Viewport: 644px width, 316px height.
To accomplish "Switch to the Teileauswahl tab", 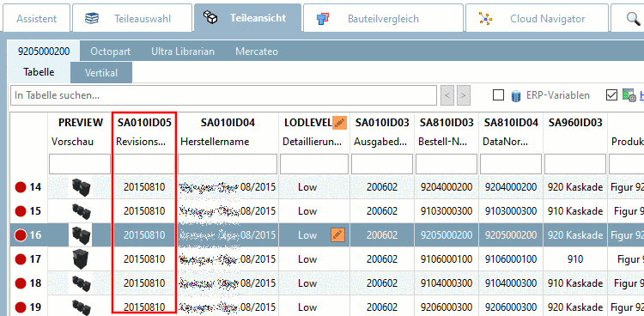I will click(132, 19).
